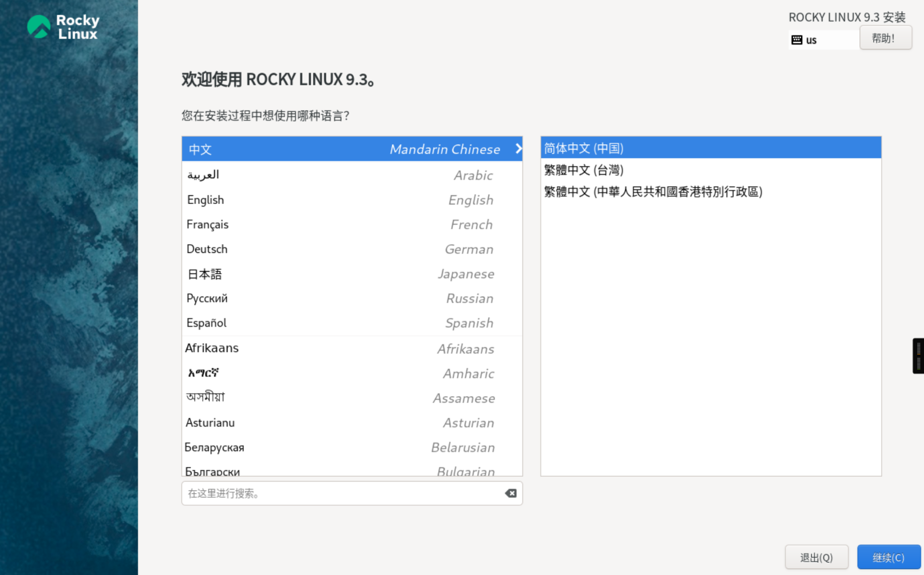The width and height of the screenshot is (924, 575).
Task: Choose the Assamese language row
Action: click(352, 398)
